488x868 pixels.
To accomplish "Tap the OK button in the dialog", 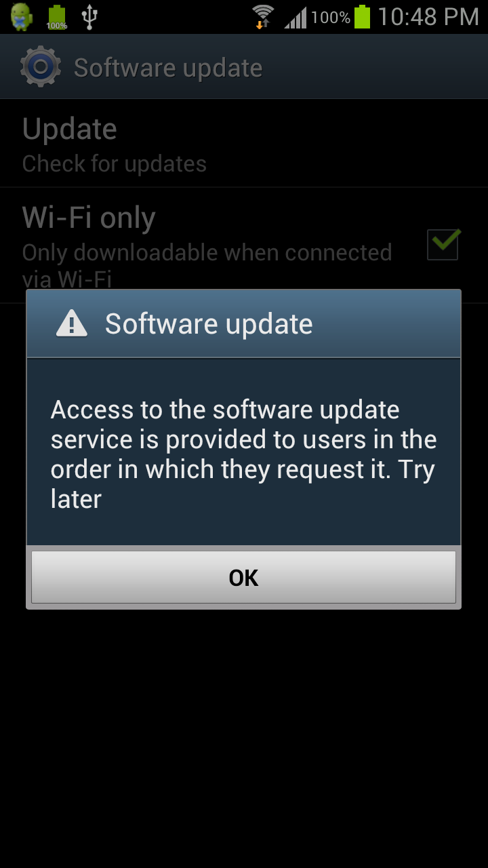I will click(x=243, y=577).
